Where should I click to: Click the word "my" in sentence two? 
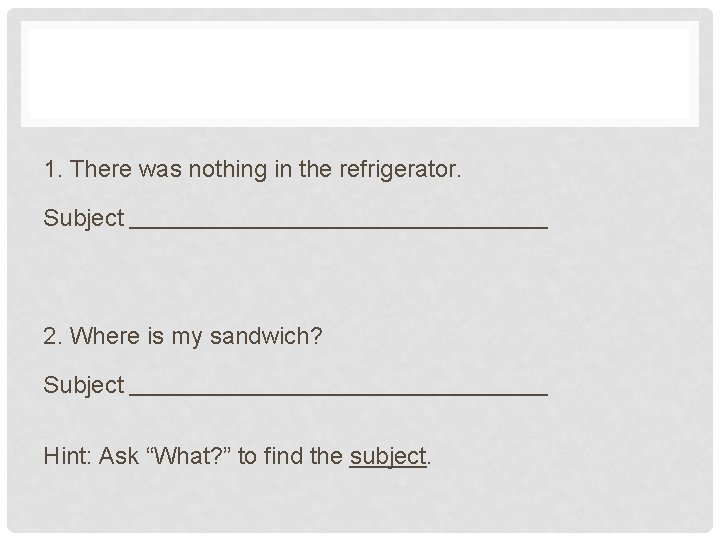click(x=186, y=338)
